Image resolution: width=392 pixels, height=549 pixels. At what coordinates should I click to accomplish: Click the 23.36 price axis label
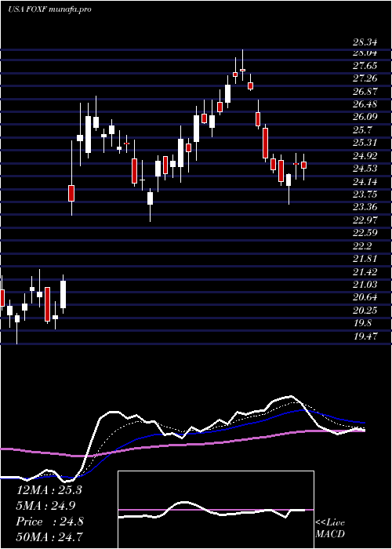pyautogui.click(x=365, y=207)
